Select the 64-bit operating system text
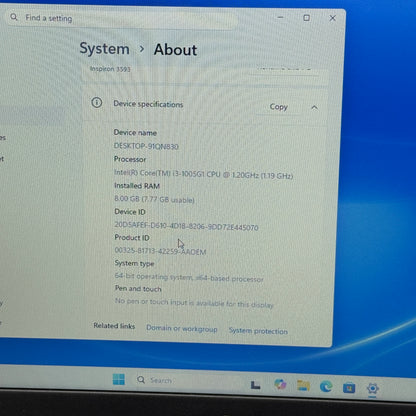Image resolution: width=416 pixels, height=416 pixels. (189, 277)
